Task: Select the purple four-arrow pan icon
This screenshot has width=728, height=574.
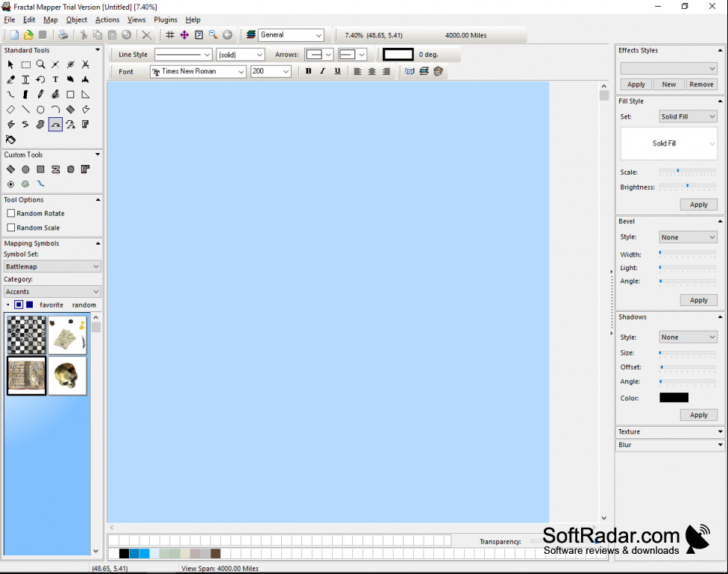Action: tap(184, 35)
